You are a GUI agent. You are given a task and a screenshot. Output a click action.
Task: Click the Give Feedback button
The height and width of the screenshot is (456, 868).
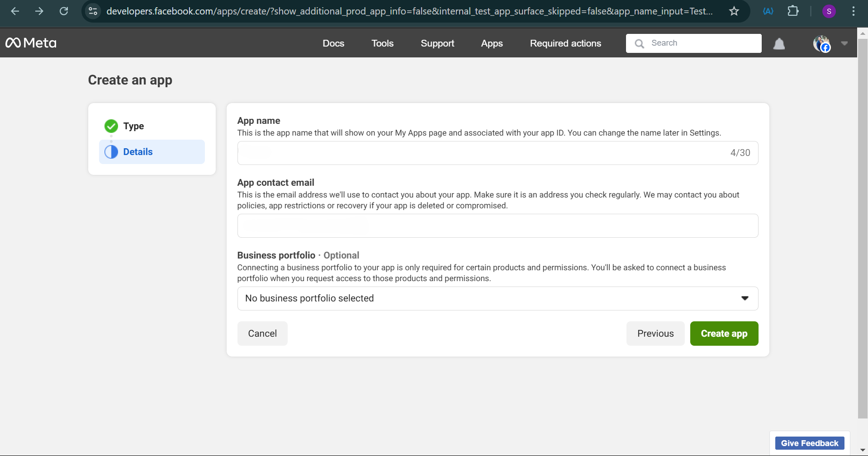coord(809,443)
